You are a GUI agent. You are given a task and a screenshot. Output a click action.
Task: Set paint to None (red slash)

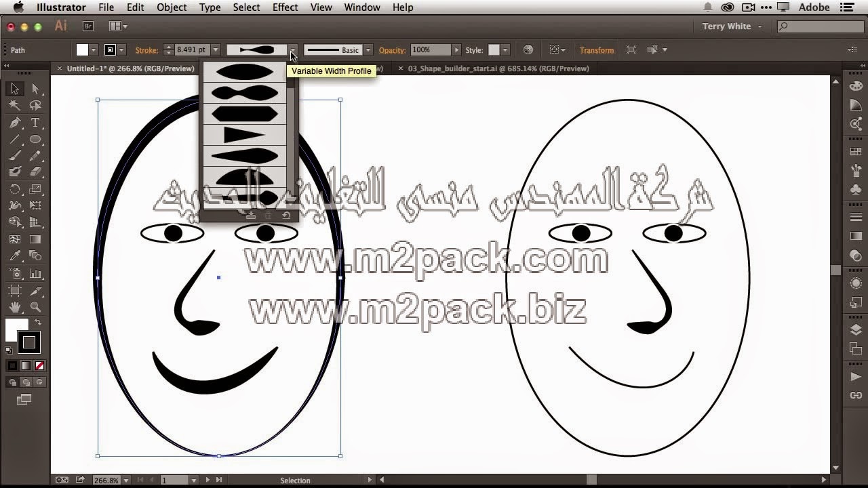click(x=39, y=366)
